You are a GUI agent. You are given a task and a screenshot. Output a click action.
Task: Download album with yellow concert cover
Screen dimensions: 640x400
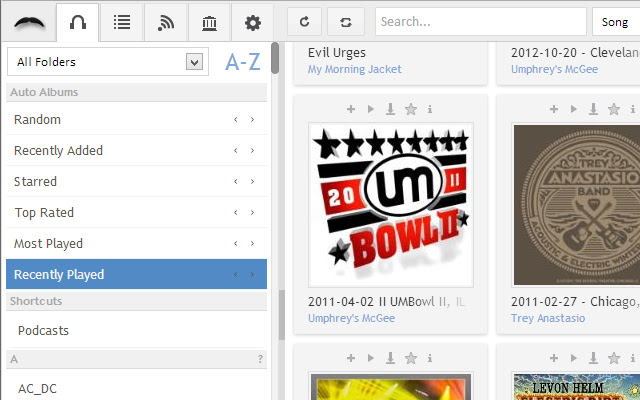point(390,358)
